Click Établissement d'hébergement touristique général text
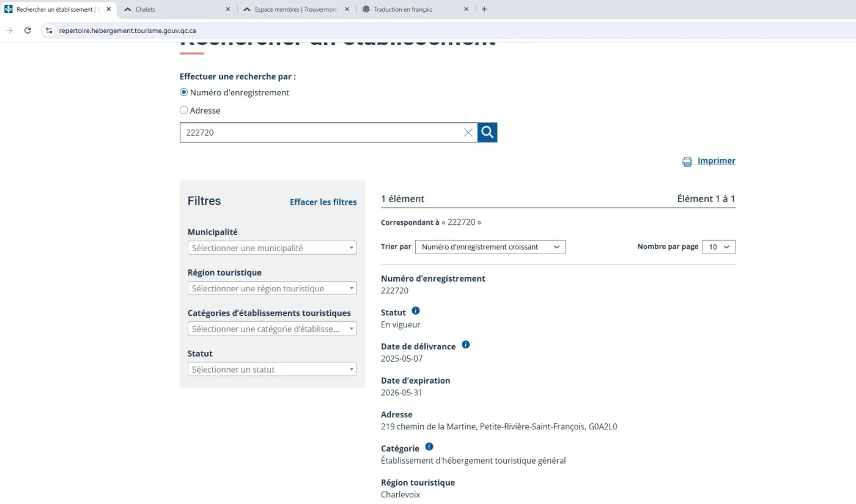Screen dimensions: 856x504 pyautogui.click(x=473, y=461)
